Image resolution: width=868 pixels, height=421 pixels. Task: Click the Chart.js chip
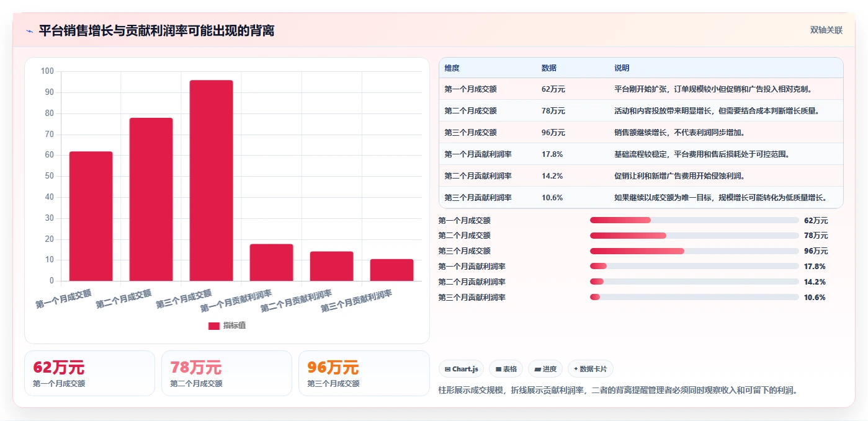tap(461, 369)
